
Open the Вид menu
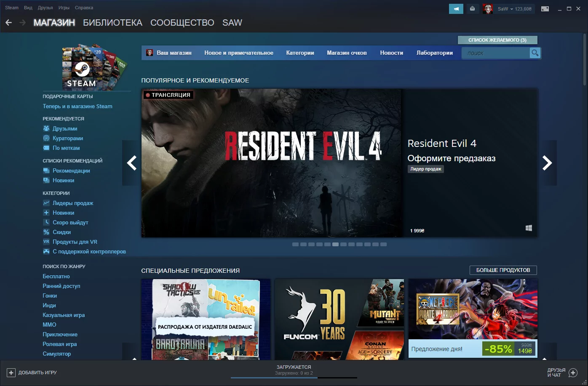(x=28, y=8)
